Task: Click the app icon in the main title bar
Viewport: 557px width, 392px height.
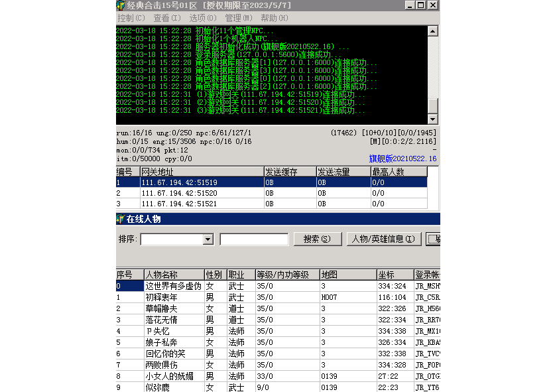Action: [121, 5]
